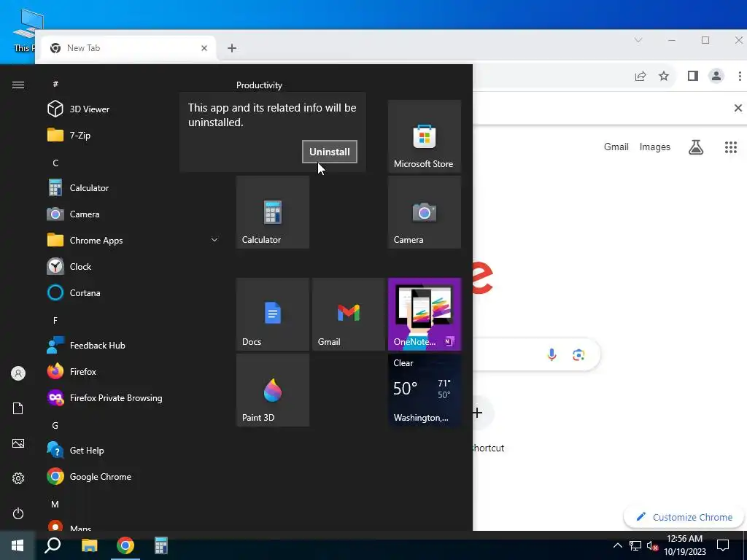Close the New Tab tab in Chrome

(x=204, y=48)
